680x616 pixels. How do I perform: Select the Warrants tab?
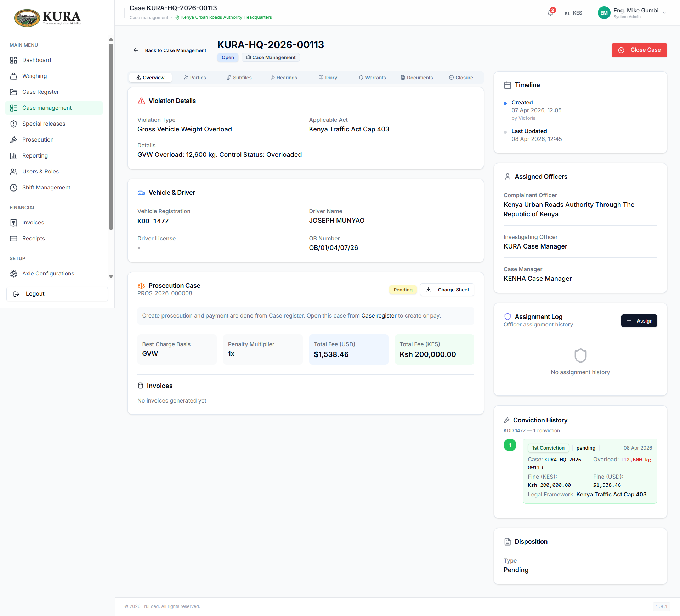(x=372, y=78)
